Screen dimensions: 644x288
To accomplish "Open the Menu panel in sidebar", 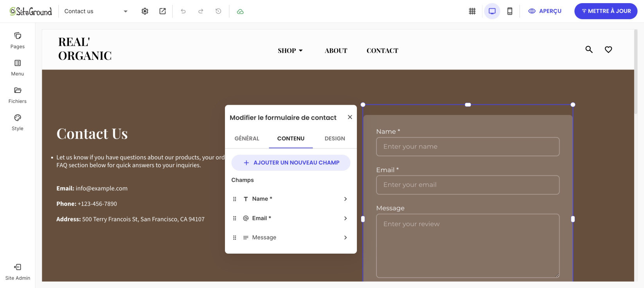I will pos(18,68).
